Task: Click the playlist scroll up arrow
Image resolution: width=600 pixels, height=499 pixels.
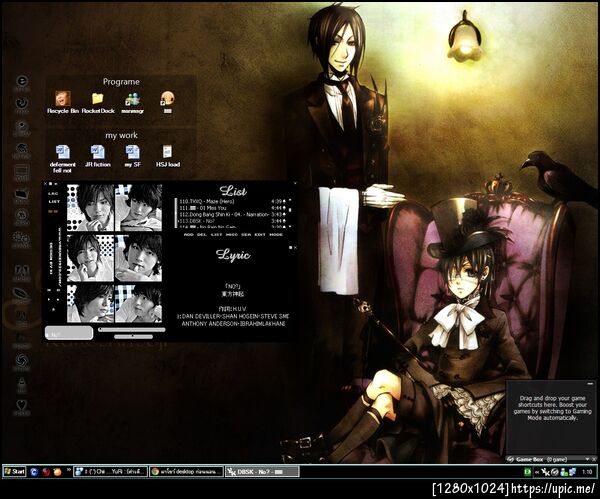Action: click(290, 200)
